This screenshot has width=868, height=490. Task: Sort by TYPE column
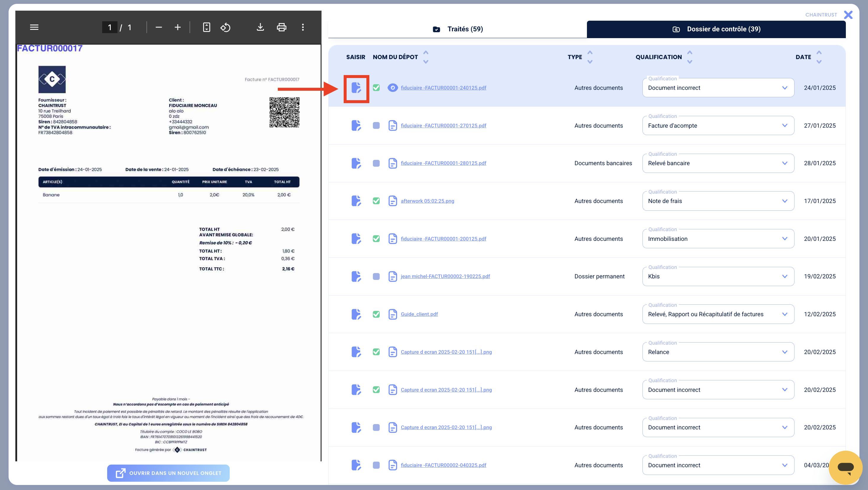(x=590, y=57)
